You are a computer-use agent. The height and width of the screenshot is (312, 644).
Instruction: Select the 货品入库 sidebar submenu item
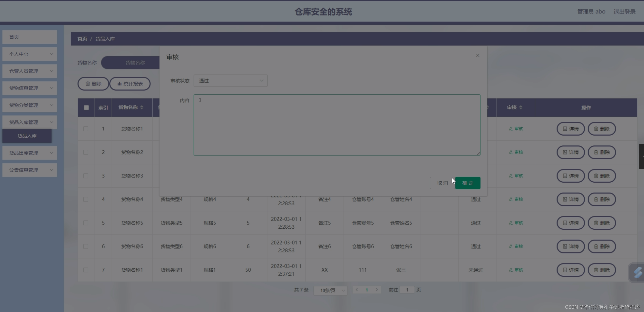tap(27, 136)
